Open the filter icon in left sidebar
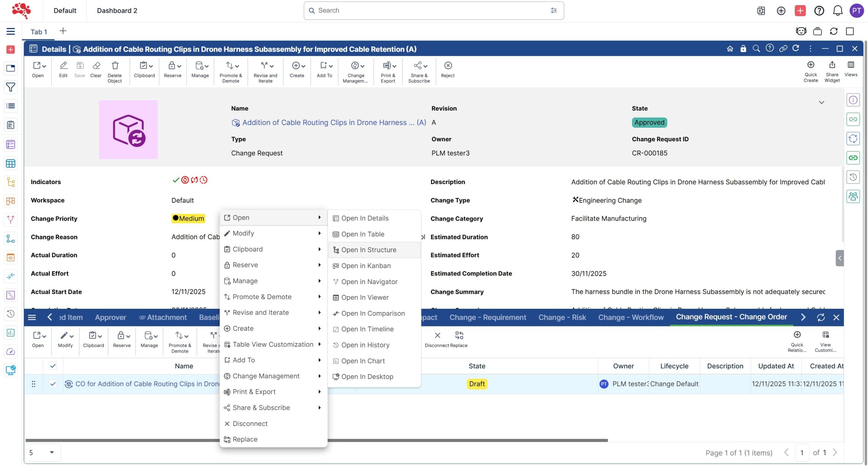 [11, 87]
